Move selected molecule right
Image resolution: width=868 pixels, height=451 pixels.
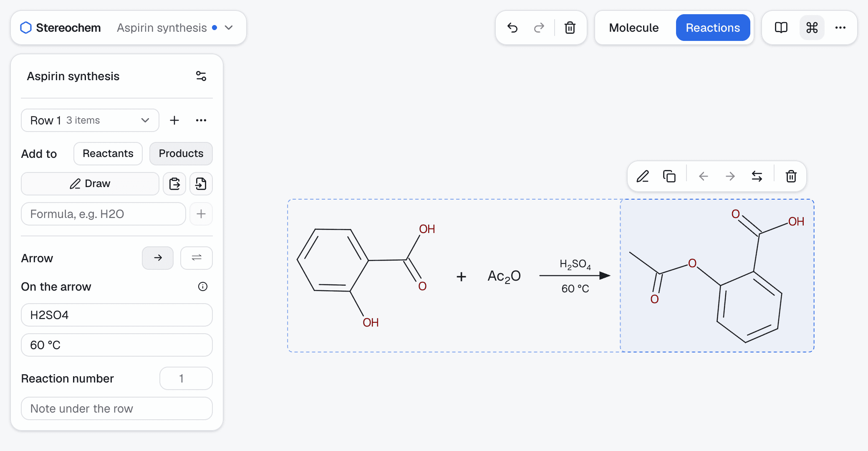click(730, 176)
